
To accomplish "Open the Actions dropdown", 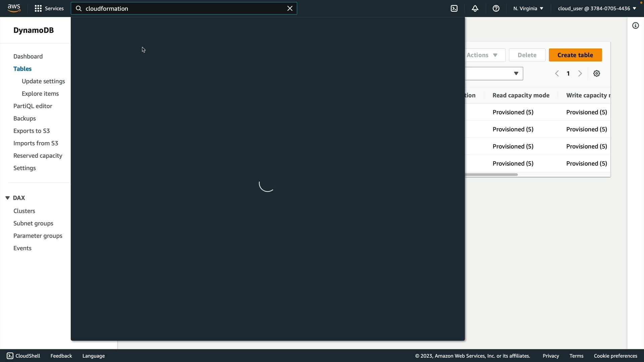I will pos(482,55).
